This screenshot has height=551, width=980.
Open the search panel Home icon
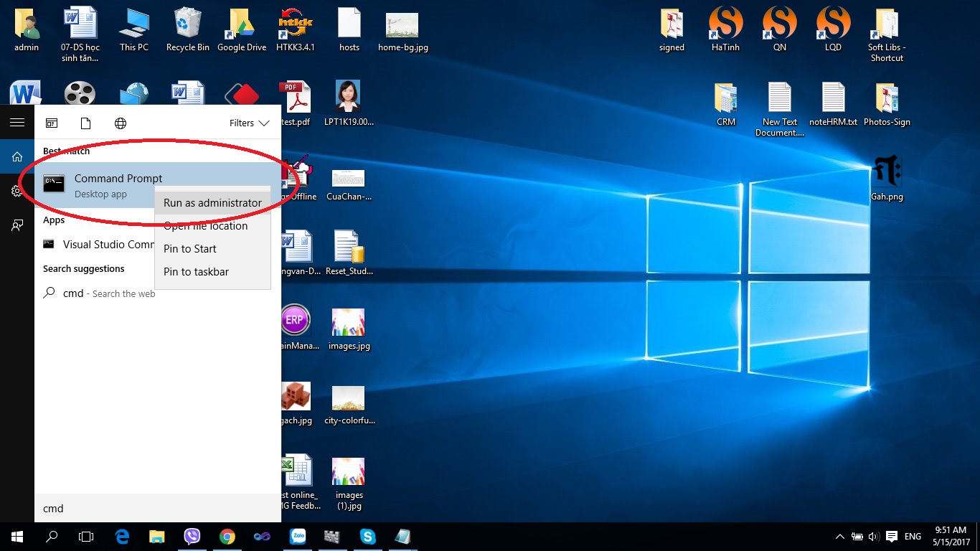pos(17,157)
